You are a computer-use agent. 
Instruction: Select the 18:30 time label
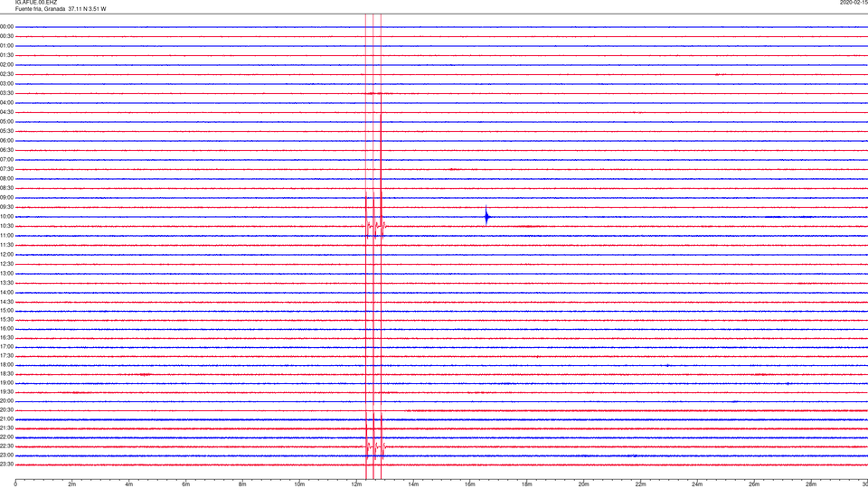(x=6, y=374)
